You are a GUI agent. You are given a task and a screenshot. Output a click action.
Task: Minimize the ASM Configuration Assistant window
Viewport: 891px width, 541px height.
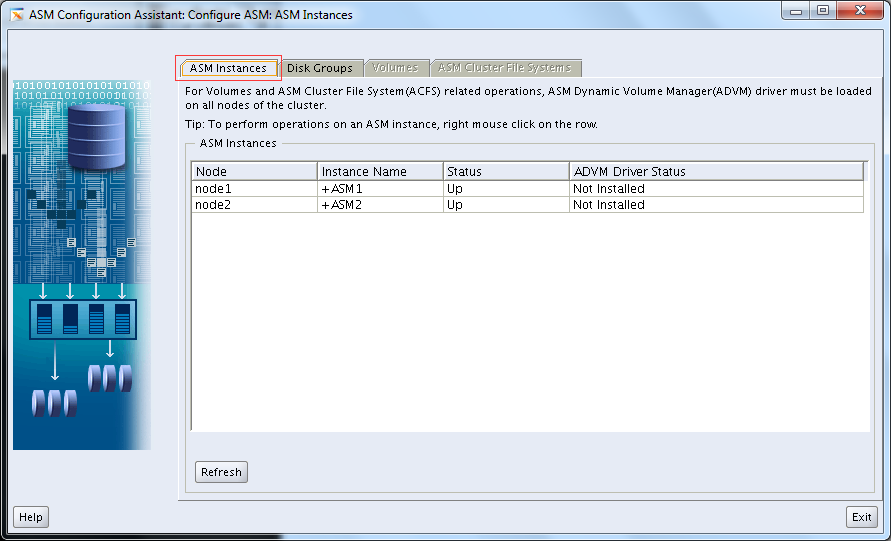click(796, 11)
